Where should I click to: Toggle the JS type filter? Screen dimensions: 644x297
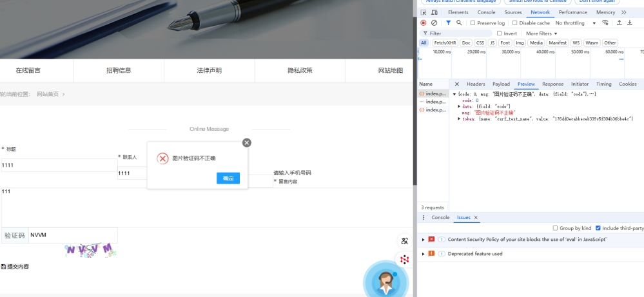pyautogui.click(x=492, y=43)
